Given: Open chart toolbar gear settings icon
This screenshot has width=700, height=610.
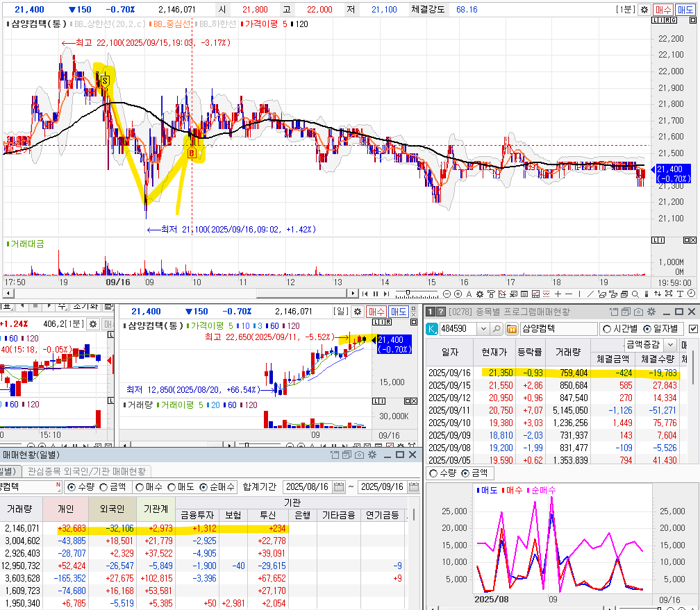Looking at the screenshot, I should pos(480,294).
